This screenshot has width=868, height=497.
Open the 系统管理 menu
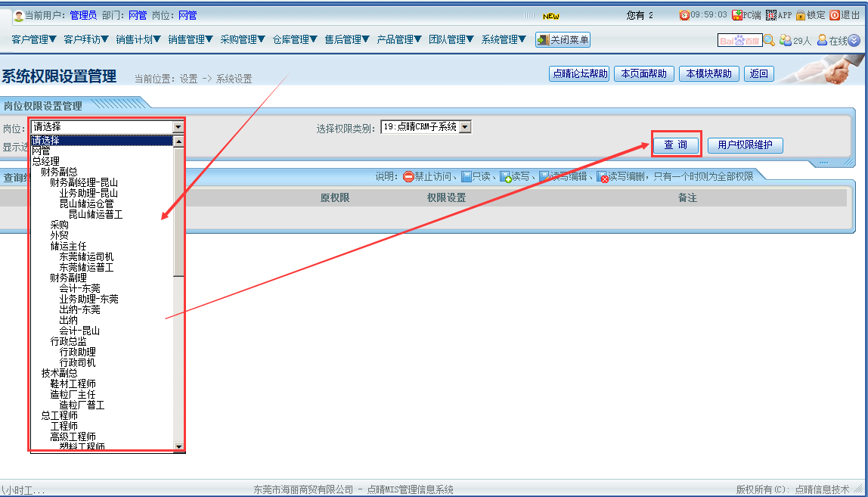coord(504,40)
